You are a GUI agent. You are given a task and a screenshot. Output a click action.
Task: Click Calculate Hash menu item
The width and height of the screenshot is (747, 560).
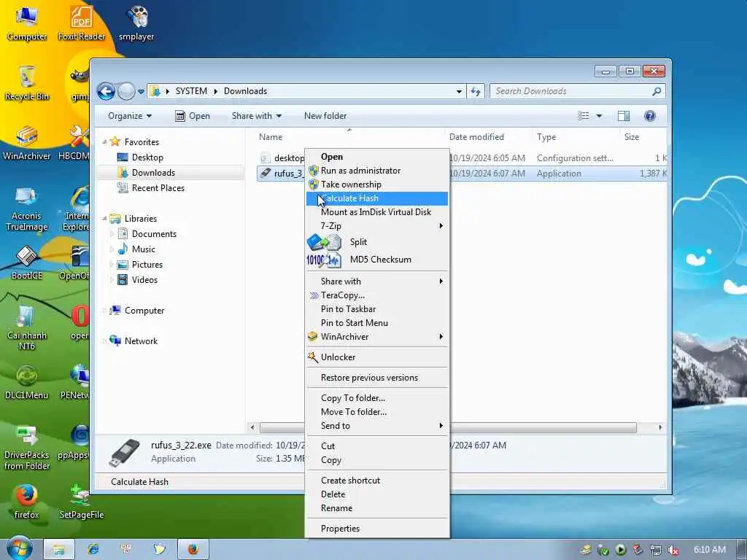point(377,198)
